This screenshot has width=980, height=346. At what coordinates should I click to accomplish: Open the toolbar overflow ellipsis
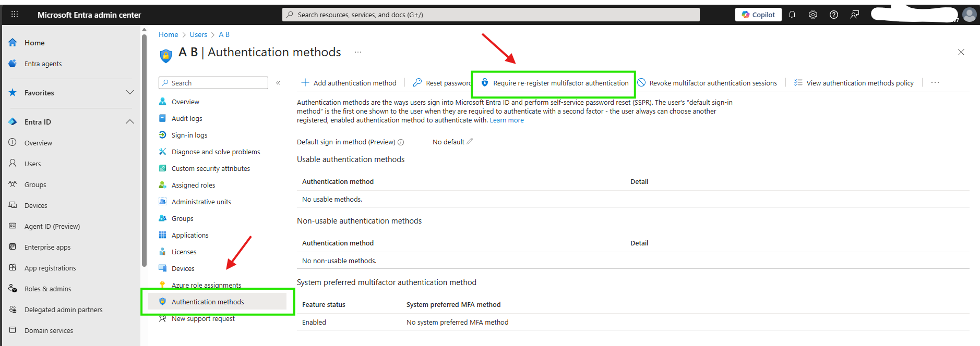(935, 83)
